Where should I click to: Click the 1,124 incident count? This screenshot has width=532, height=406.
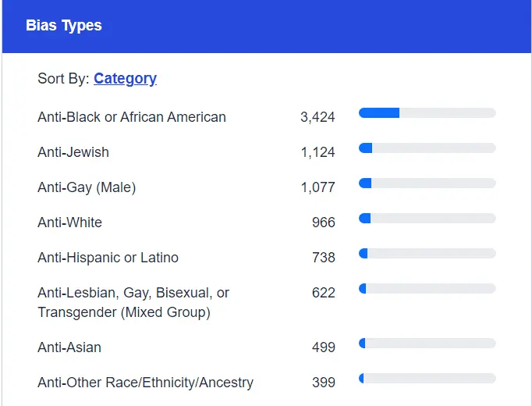317,152
